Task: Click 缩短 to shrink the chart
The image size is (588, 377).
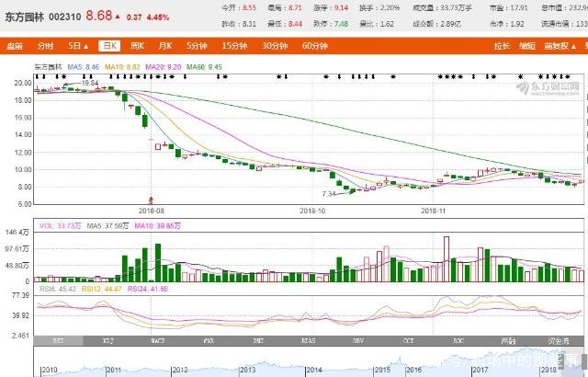Action: (x=526, y=46)
